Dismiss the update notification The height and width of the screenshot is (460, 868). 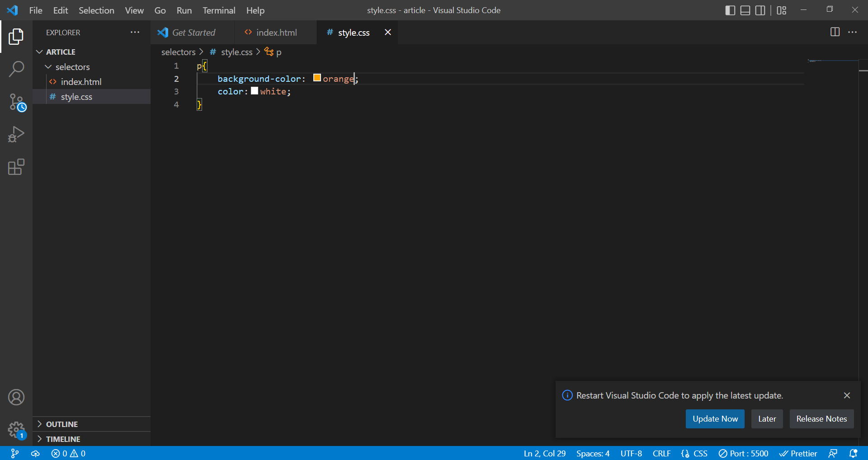(x=847, y=395)
